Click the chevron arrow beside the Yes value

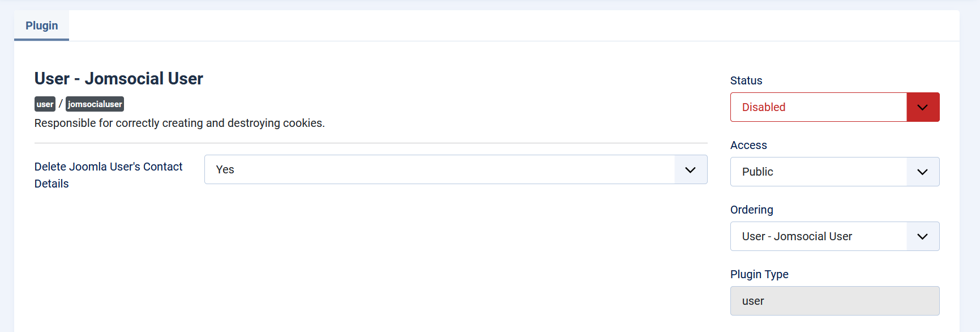pos(690,169)
